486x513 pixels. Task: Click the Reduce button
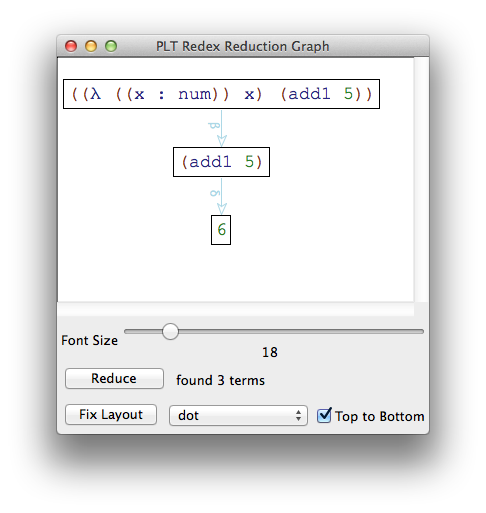click(x=114, y=378)
